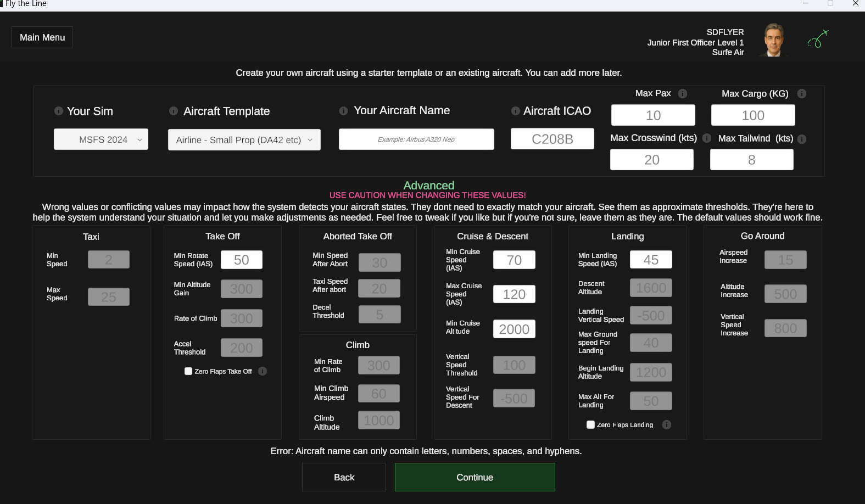Click the Max Crosswind info icon
Image resolution: width=865 pixels, height=504 pixels.
click(x=707, y=138)
